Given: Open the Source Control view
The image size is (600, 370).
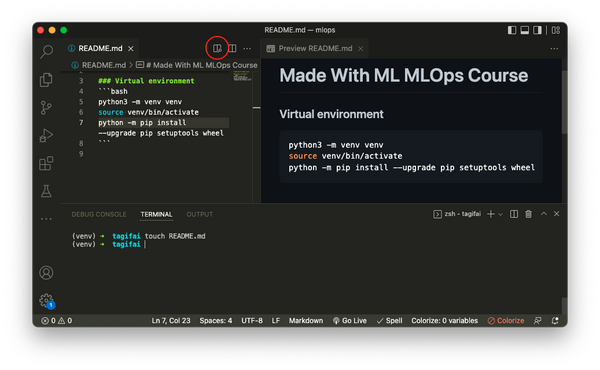Looking at the screenshot, I should 46,108.
